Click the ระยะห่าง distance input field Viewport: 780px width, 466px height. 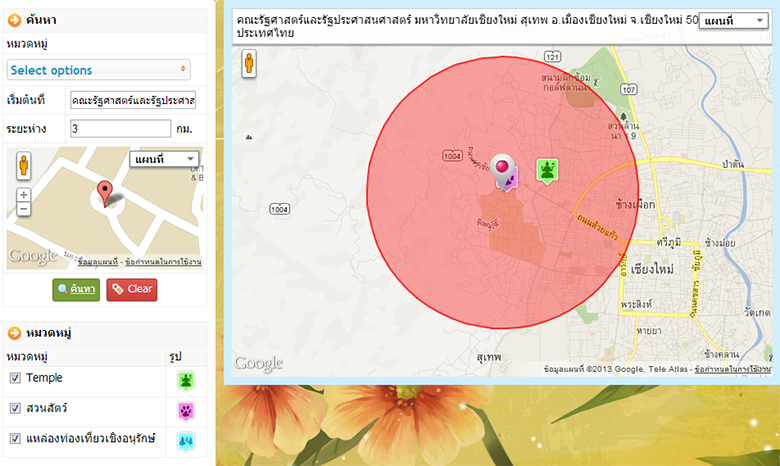120,129
